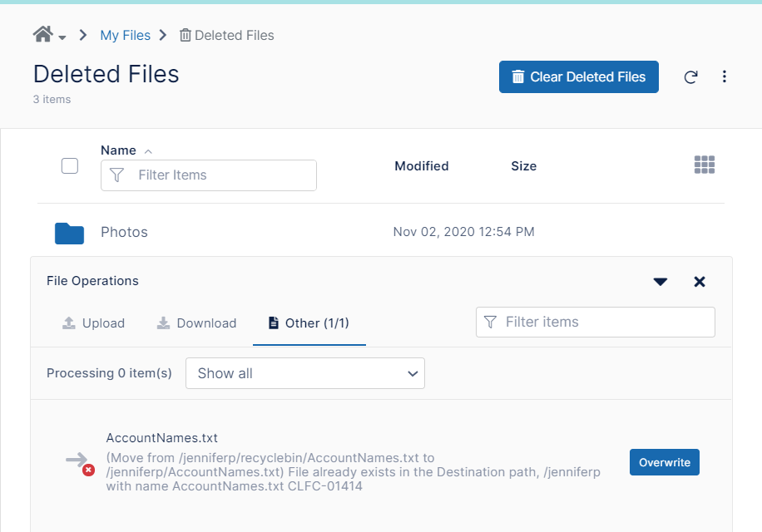Viewport: 762px width, 532px height.
Task: Toggle the select all checkbox
Action: click(x=70, y=165)
